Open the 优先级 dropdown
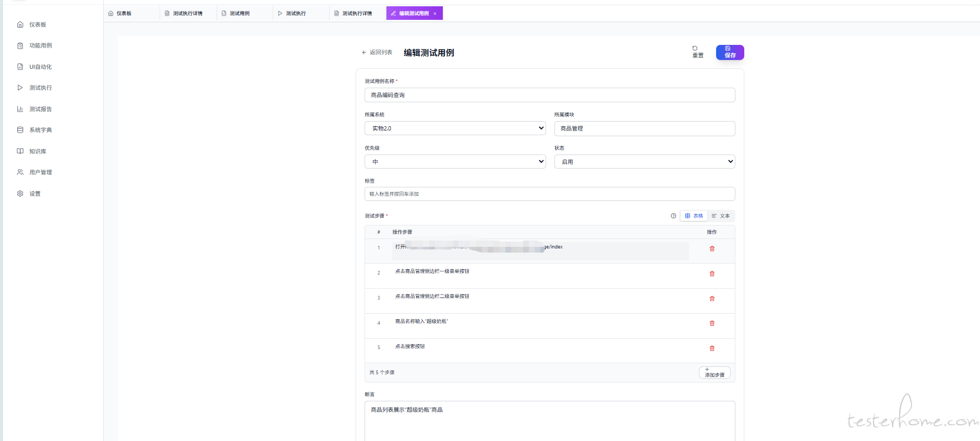 coord(455,162)
